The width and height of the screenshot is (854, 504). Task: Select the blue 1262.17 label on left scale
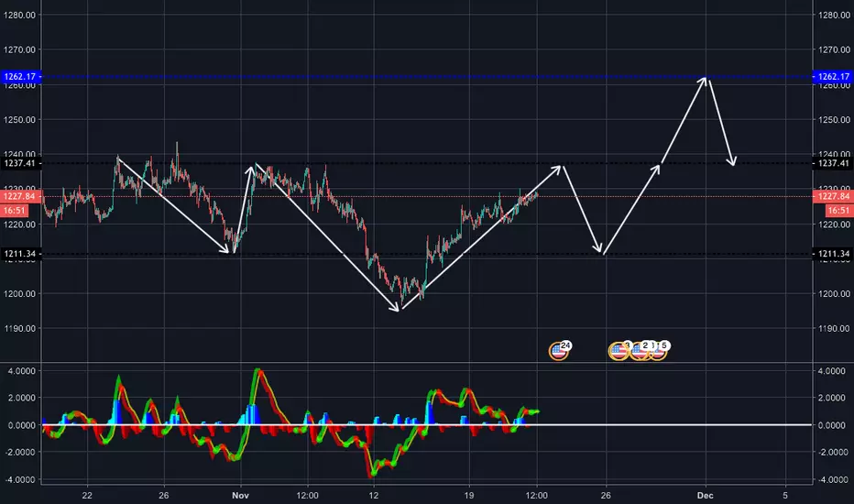(x=21, y=76)
